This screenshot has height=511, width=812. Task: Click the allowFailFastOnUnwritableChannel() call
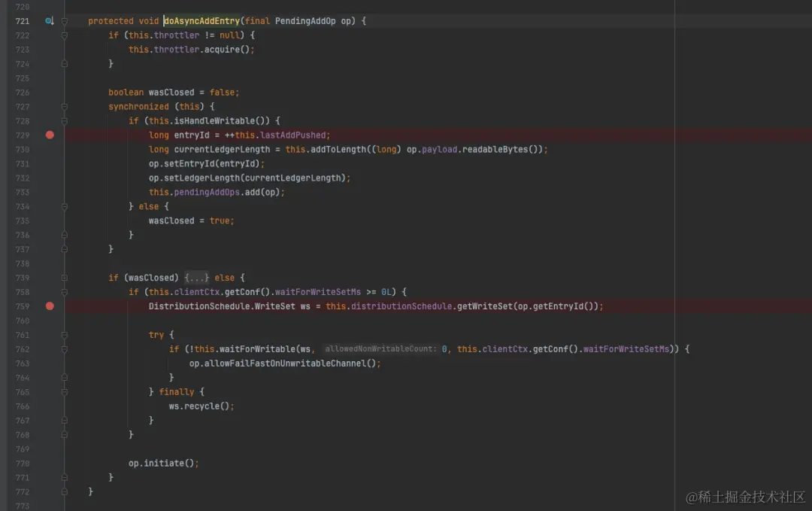pos(290,363)
